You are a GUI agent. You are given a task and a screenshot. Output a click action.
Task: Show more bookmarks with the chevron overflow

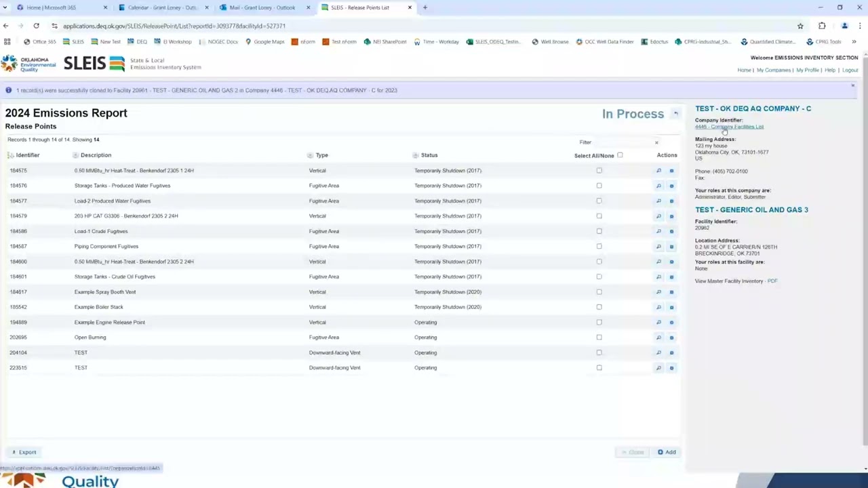coord(854,41)
